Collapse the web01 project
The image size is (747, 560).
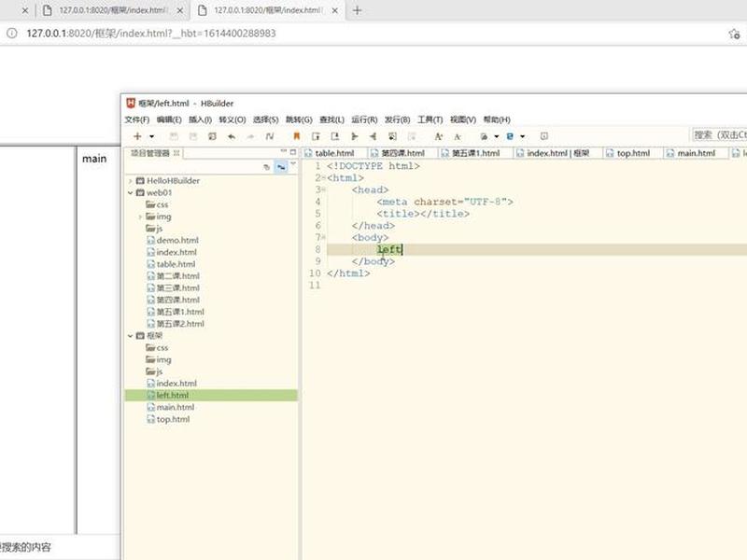130,193
